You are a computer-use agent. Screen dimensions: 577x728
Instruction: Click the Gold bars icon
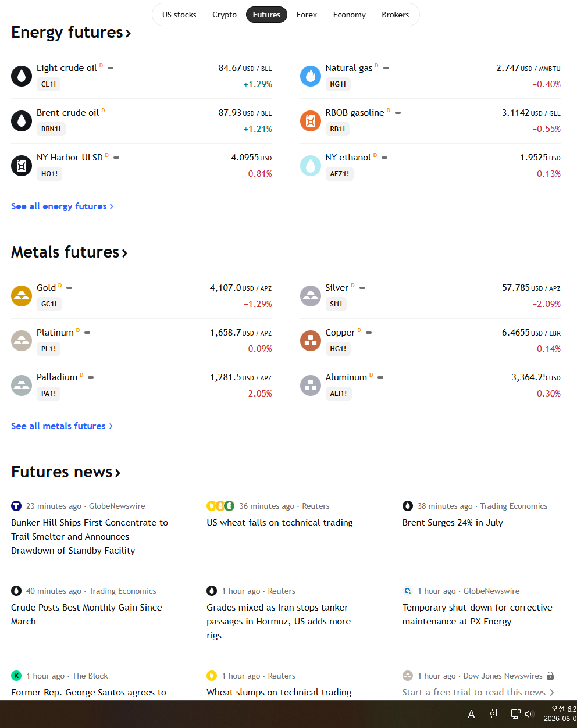point(22,296)
